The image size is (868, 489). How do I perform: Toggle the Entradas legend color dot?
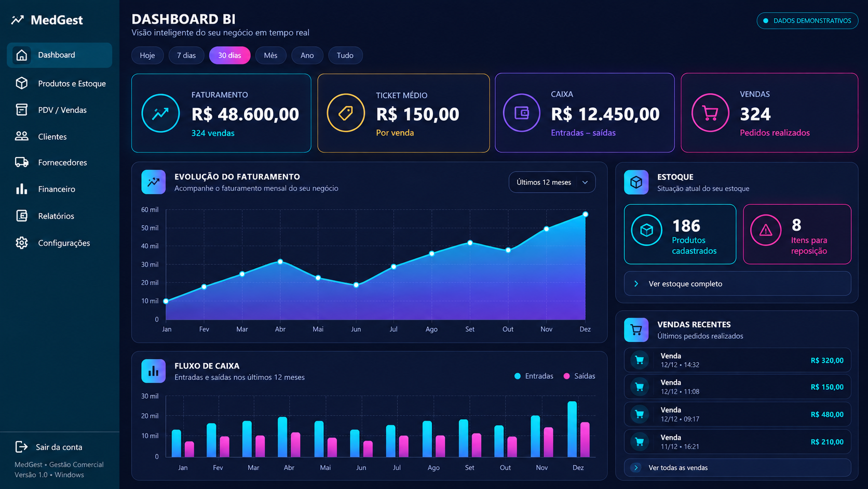[x=518, y=376]
